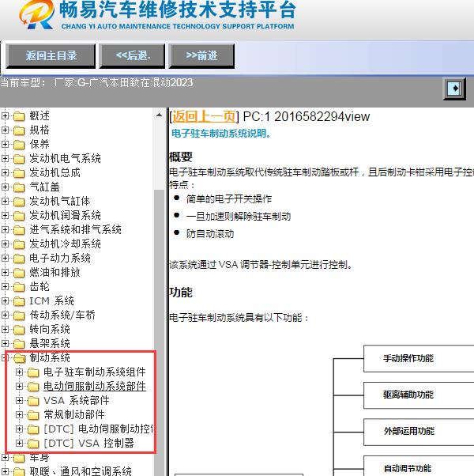Expand the 发动机气缸体 node
The height and width of the screenshot is (476, 474).
5,202
